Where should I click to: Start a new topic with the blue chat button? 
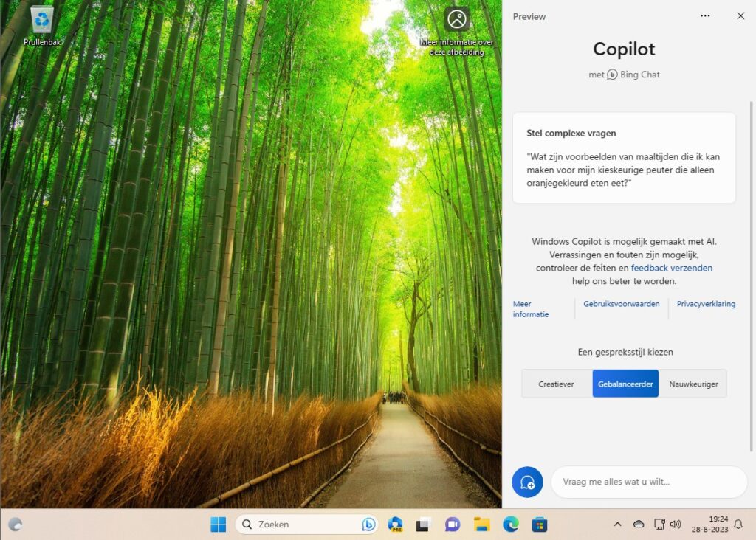[x=527, y=482]
